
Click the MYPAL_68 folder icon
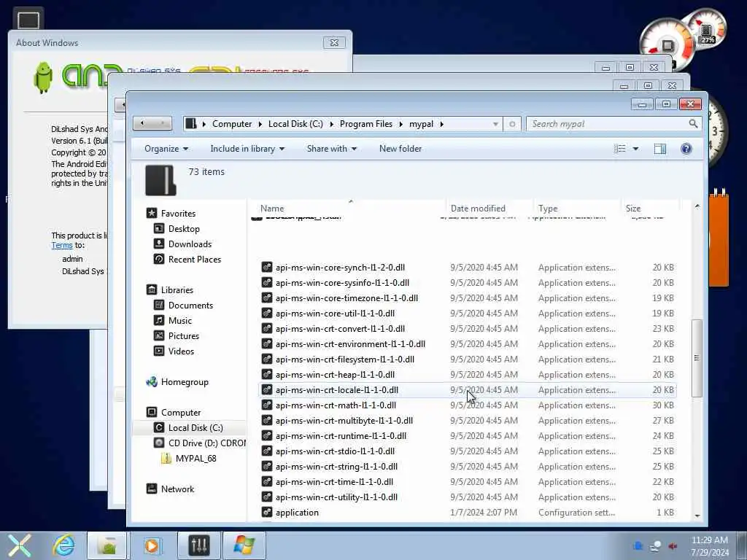[166, 458]
